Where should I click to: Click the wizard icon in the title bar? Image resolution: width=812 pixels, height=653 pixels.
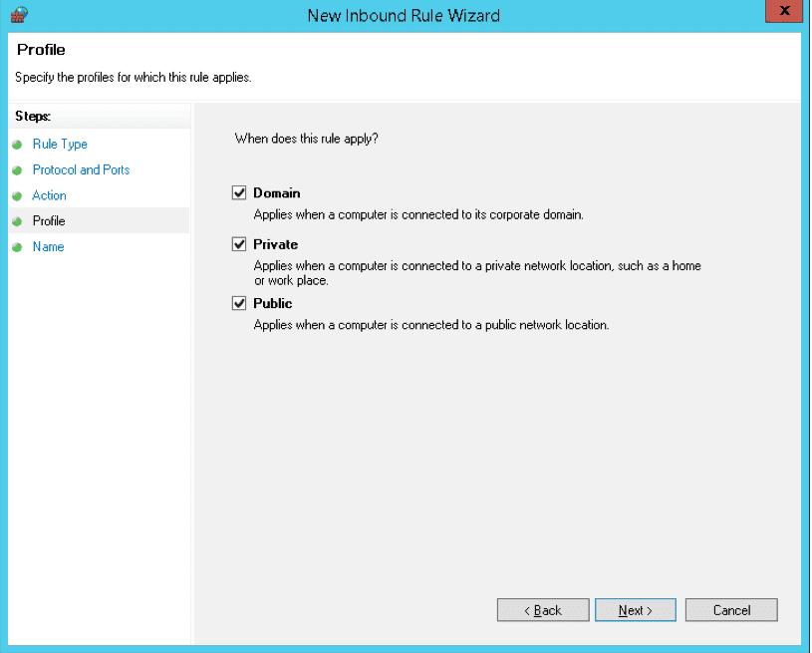19,14
